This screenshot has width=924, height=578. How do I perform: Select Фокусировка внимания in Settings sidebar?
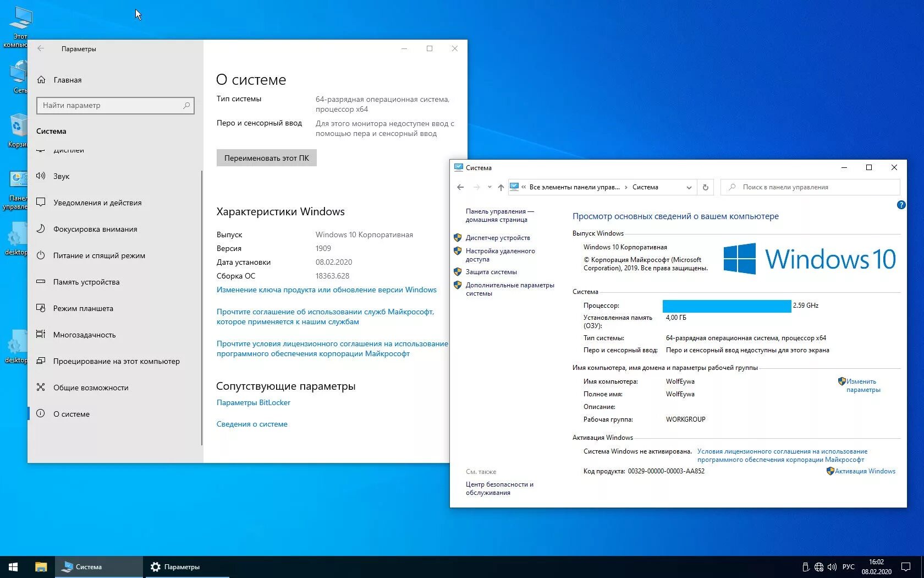(95, 229)
